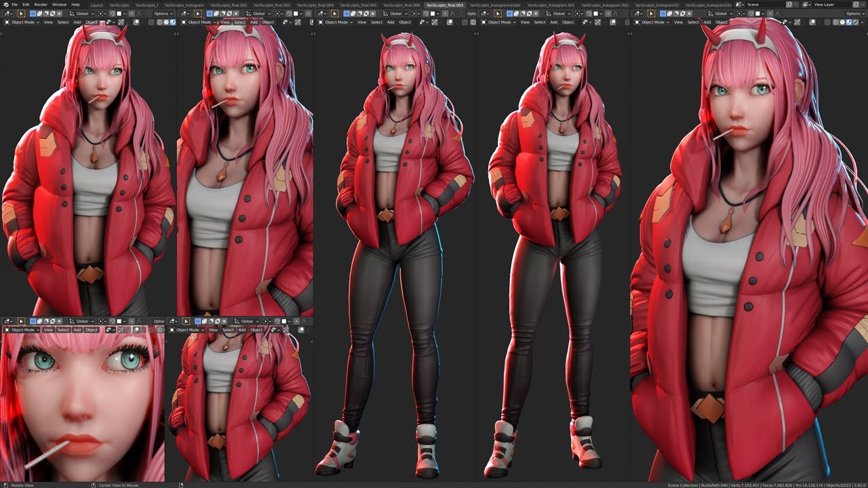This screenshot has height=488, width=868.
Task: Open the view layer browse icon
Action: pyautogui.click(x=806, y=5)
